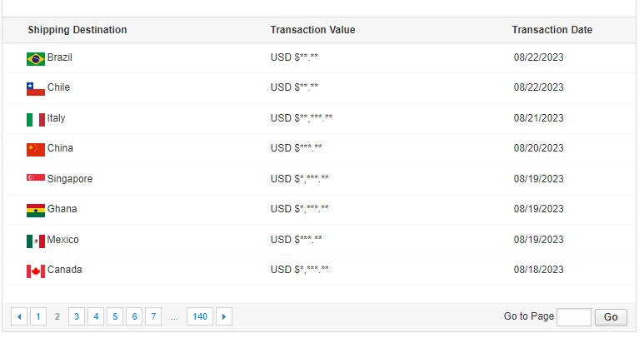Click the Ghana flag icon
The width and height of the screenshot is (644, 353).
click(x=35, y=210)
